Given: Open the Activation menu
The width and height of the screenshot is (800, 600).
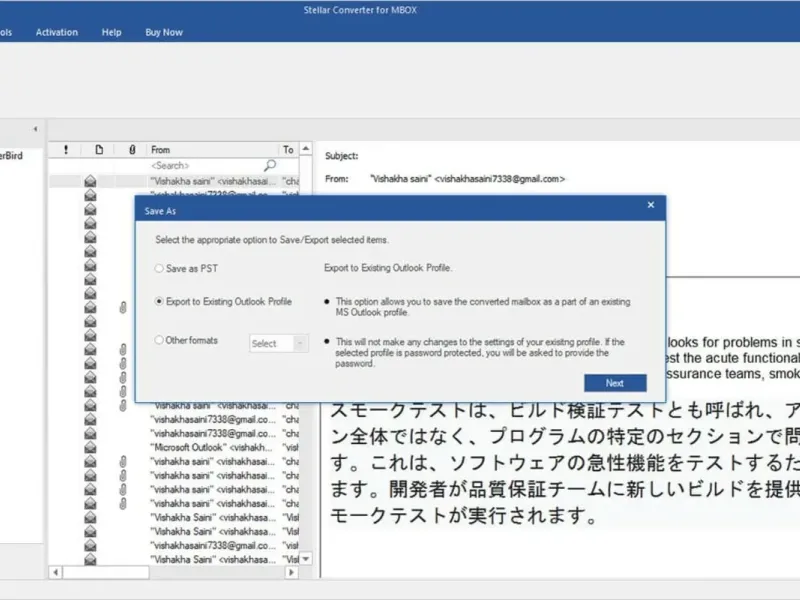Looking at the screenshot, I should (x=57, y=32).
